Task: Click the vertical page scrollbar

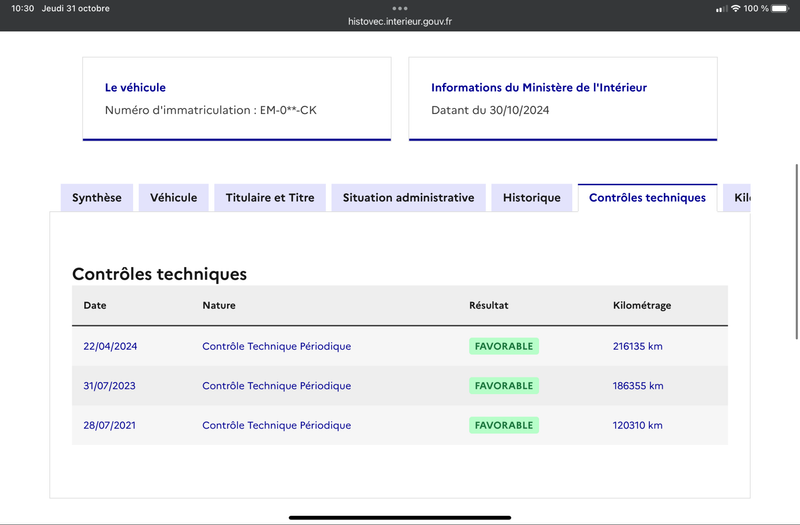Action: coord(796,252)
